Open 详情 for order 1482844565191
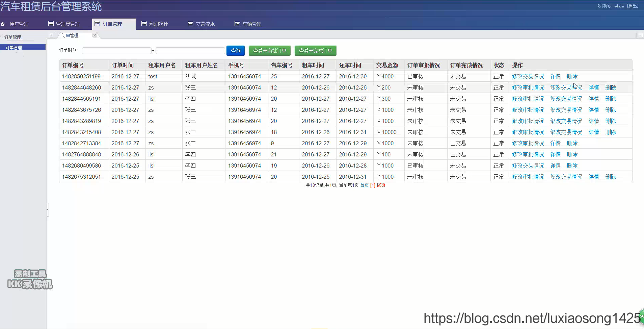Screen dimensions: 644x329 click(594, 99)
